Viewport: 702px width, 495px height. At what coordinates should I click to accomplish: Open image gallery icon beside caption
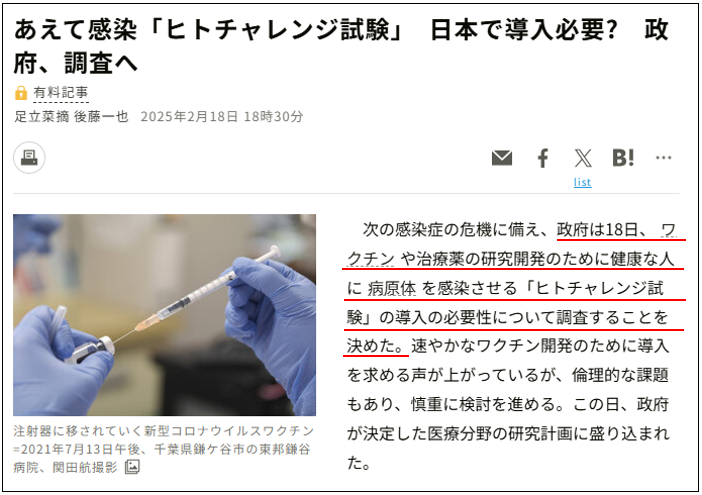coord(132,467)
